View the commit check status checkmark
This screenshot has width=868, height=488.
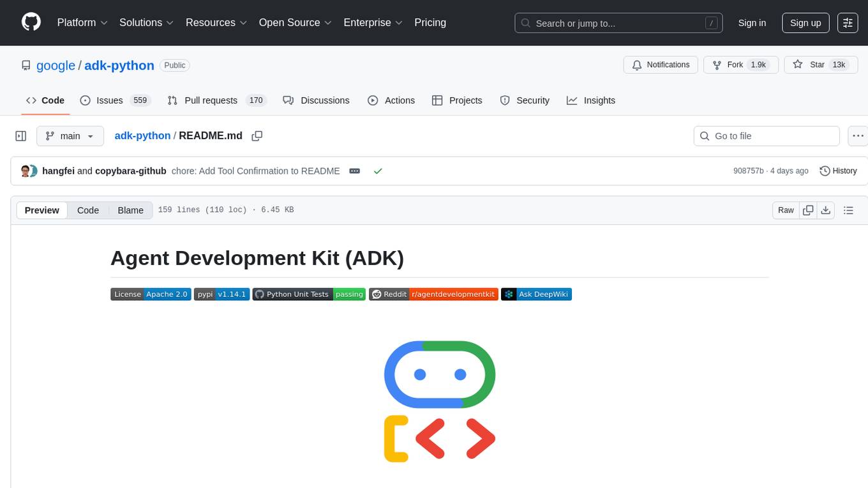pos(378,171)
